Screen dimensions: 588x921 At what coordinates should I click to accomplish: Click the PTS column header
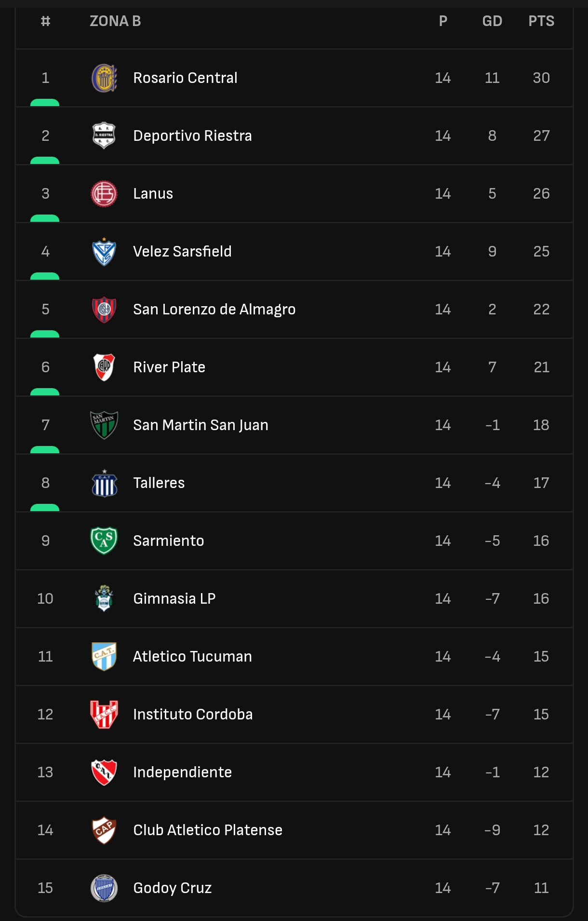click(541, 21)
